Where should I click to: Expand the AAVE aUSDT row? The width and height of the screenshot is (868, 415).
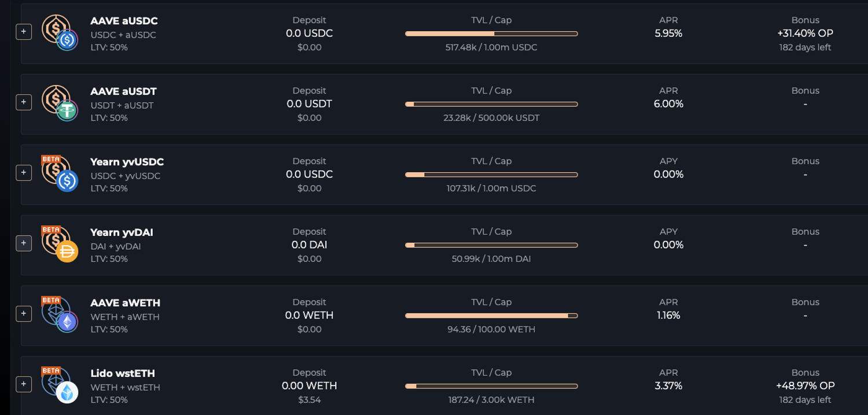pyautogui.click(x=24, y=102)
